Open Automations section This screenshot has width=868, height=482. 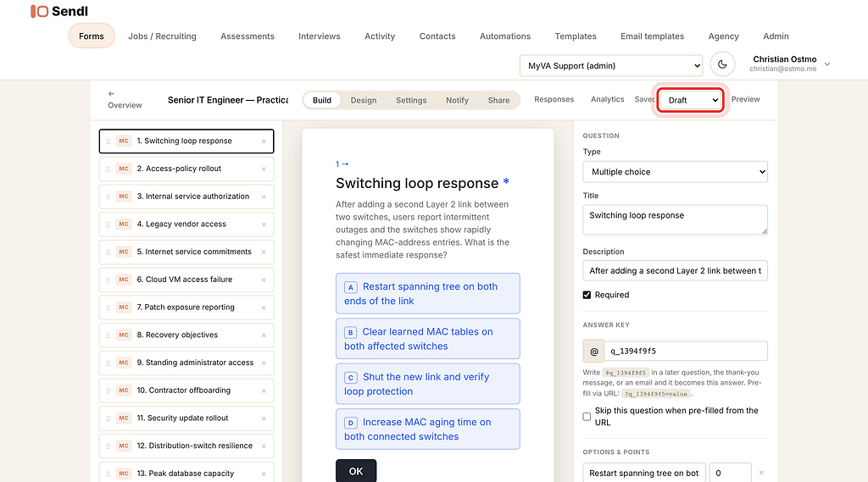tap(505, 36)
